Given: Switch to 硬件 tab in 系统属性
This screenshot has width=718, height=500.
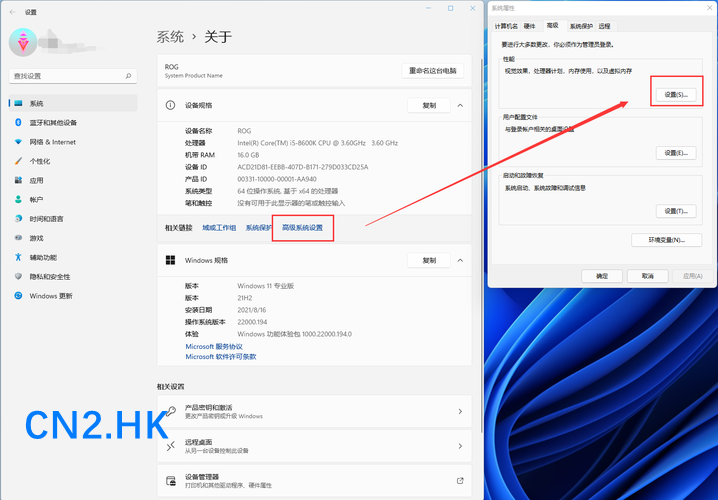Looking at the screenshot, I should pos(529,26).
